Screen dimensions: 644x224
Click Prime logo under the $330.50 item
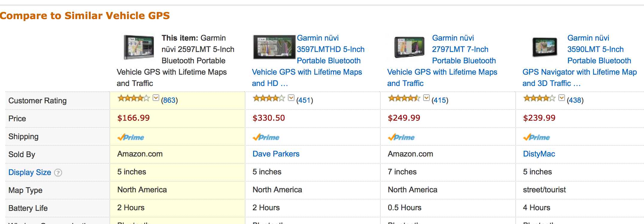(x=266, y=137)
